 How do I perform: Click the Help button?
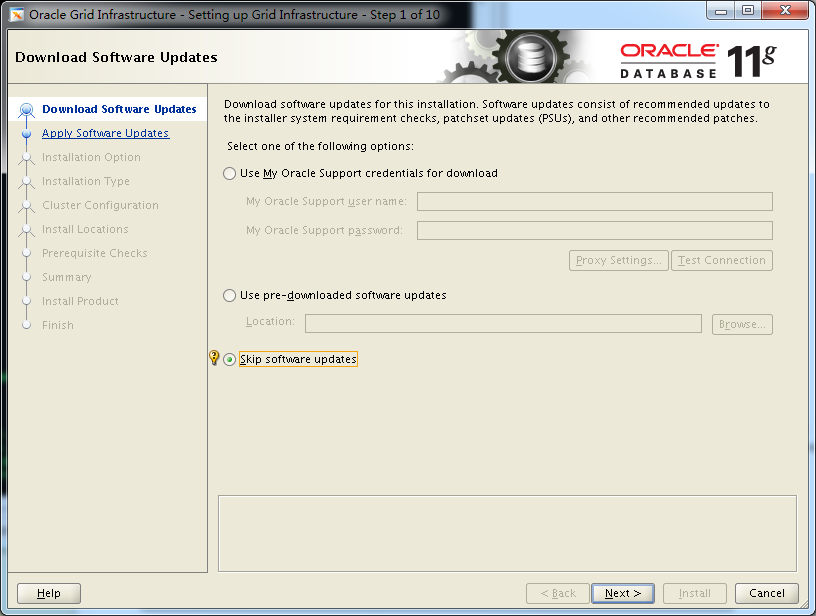49,593
